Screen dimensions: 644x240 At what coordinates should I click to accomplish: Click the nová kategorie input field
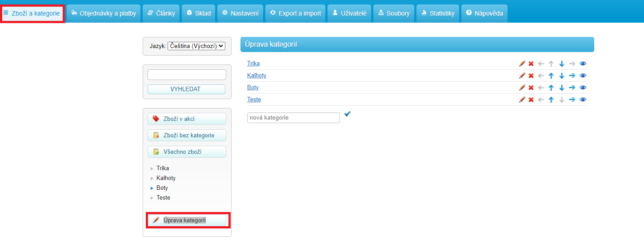pyautogui.click(x=293, y=118)
